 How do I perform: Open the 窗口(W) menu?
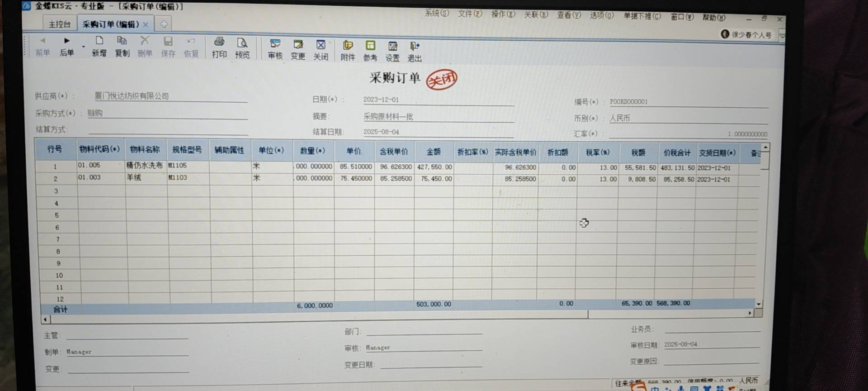[x=682, y=17]
